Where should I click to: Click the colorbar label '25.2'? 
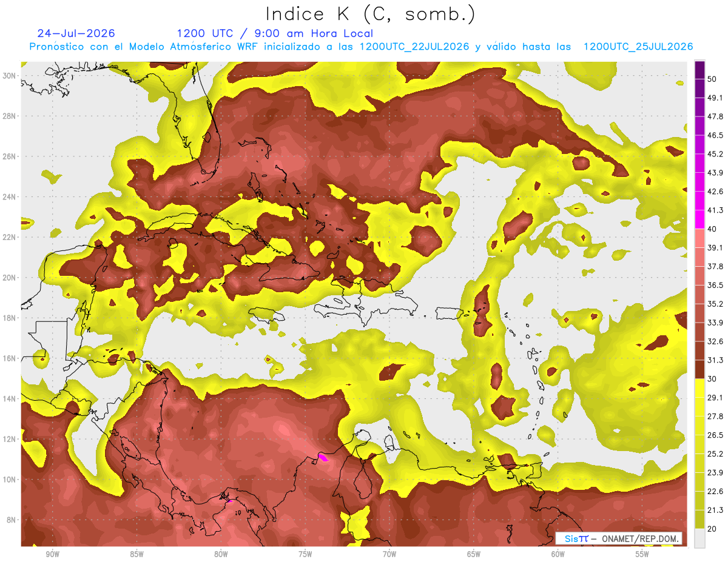click(x=715, y=454)
